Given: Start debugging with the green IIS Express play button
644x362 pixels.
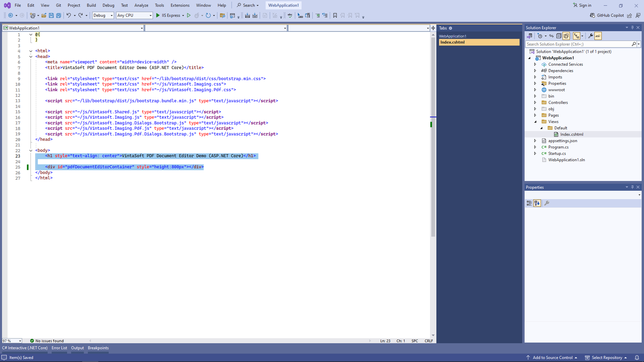Looking at the screenshot, I should [x=158, y=15].
